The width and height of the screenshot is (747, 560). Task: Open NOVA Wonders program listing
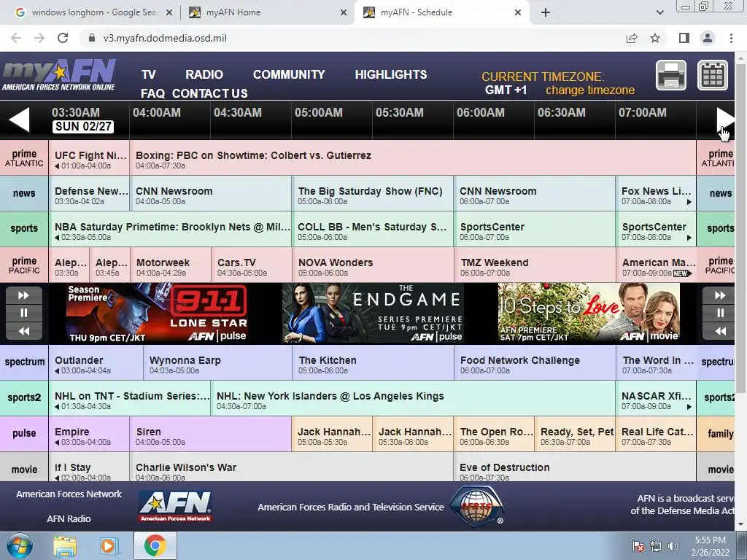click(x=373, y=265)
